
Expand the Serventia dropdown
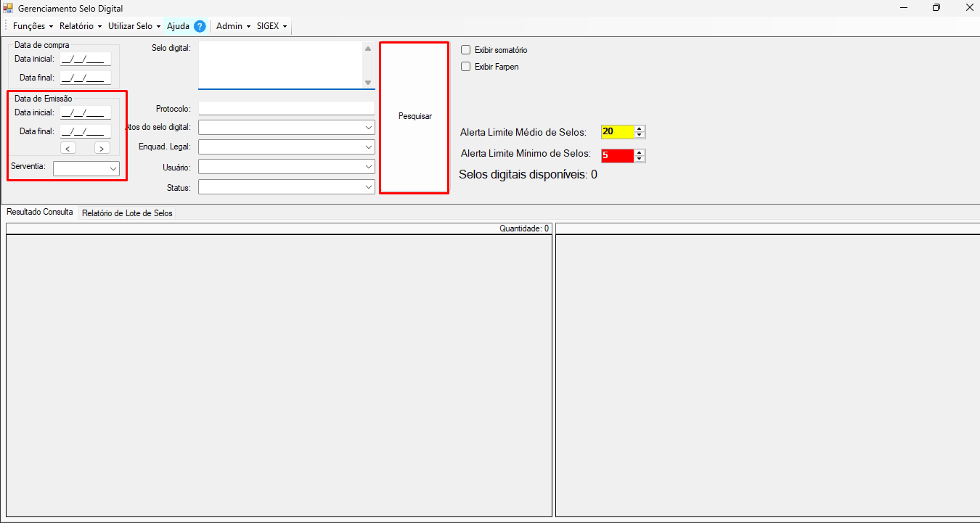click(113, 168)
